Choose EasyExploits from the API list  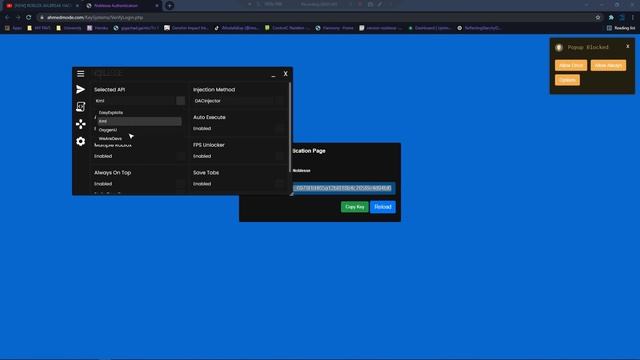click(140, 113)
